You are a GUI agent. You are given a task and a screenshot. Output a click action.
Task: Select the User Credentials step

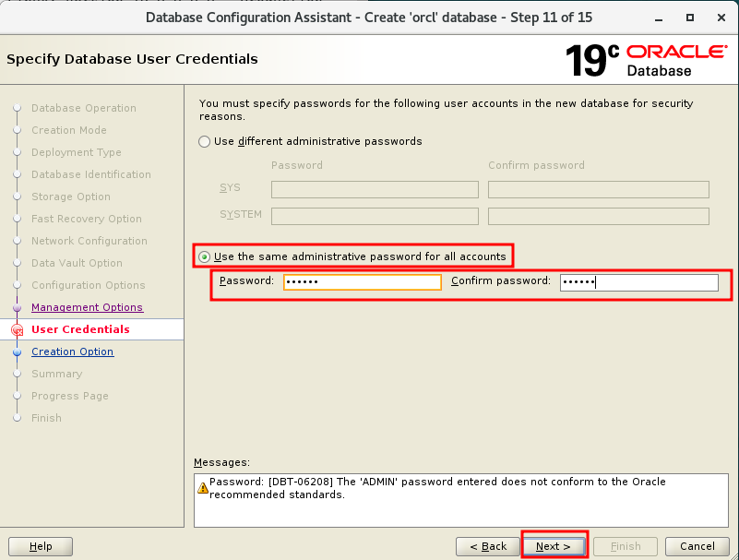pos(80,329)
